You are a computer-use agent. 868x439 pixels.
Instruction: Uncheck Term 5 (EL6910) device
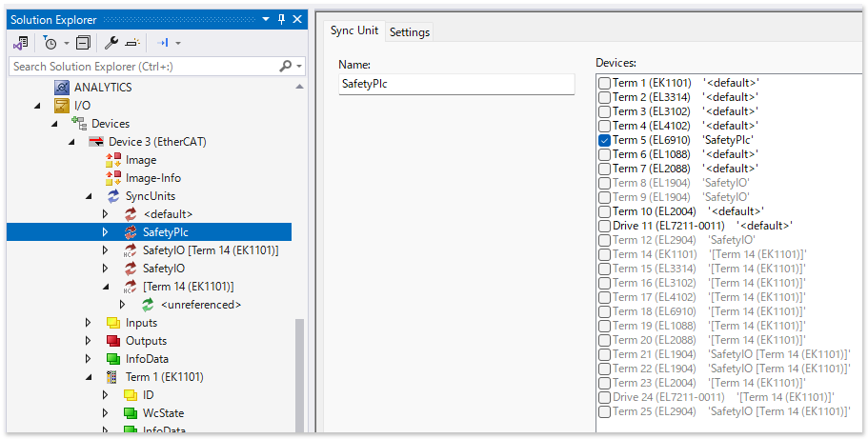pyautogui.click(x=604, y=140)
